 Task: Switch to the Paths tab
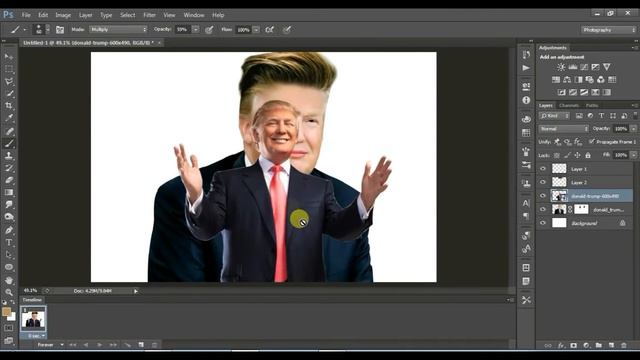(592, 105)
